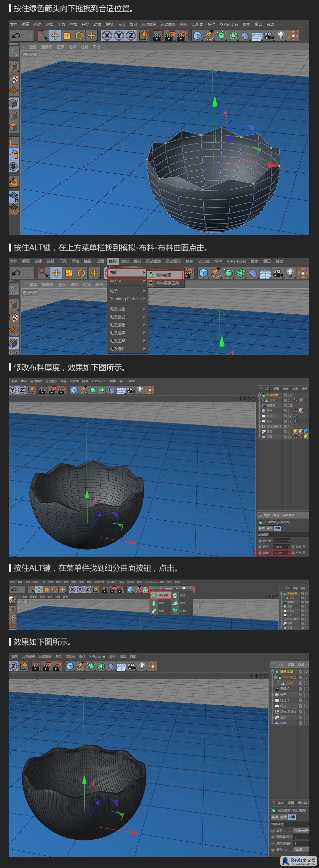Click the Undo arrow in the top screenshot
The height and width of the screenshot is (868, 319).
tap(16, 36)
